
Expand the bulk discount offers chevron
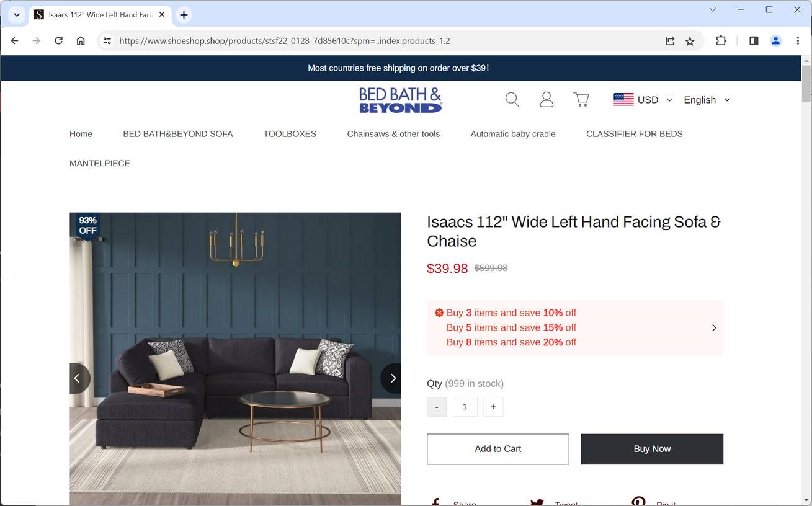(x=714, y=327)
